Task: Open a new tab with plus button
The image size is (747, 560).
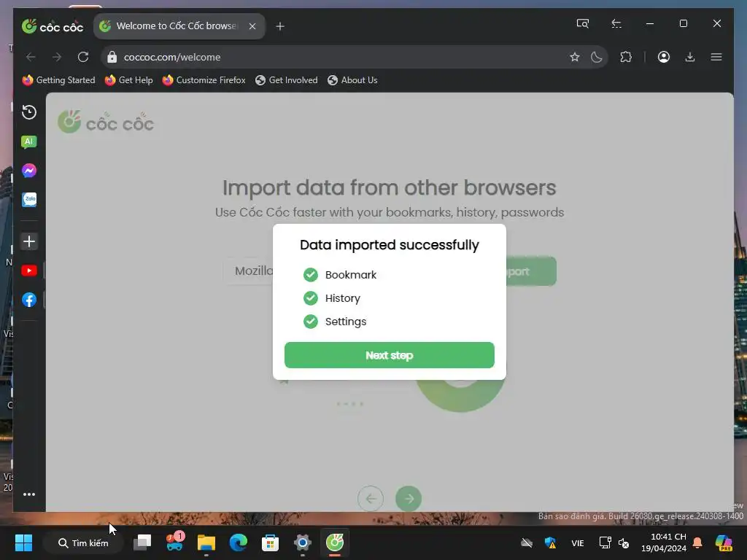Action: coord(280,26)
